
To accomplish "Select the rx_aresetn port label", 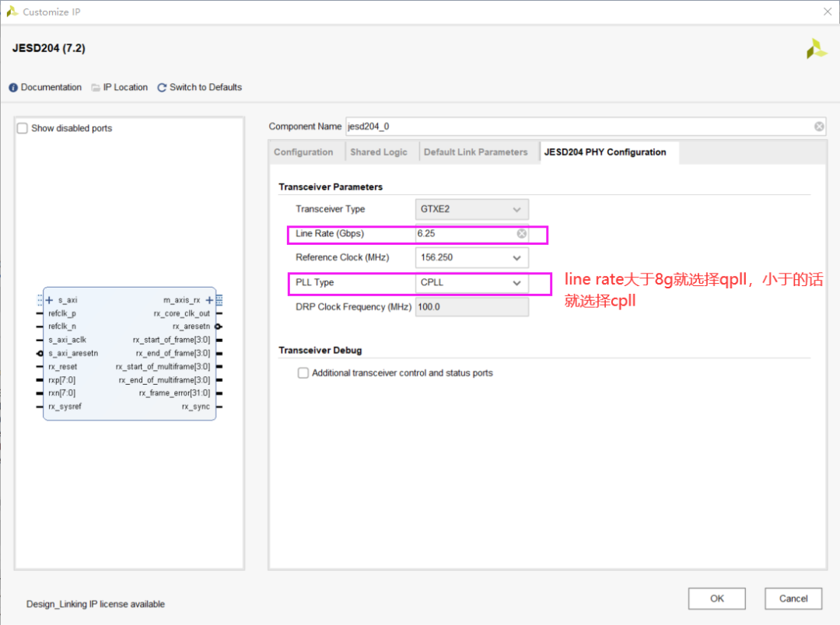I will pyautogui.click(x=191, y=326).
